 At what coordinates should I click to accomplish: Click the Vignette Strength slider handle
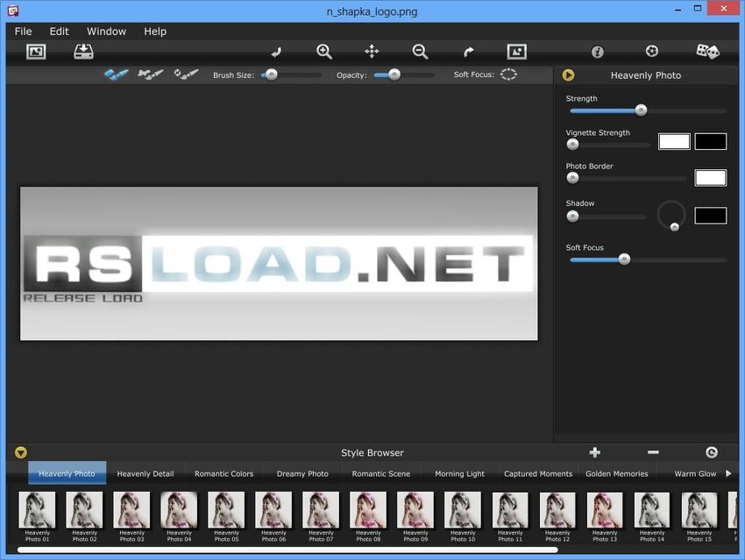tap(572, 145)
